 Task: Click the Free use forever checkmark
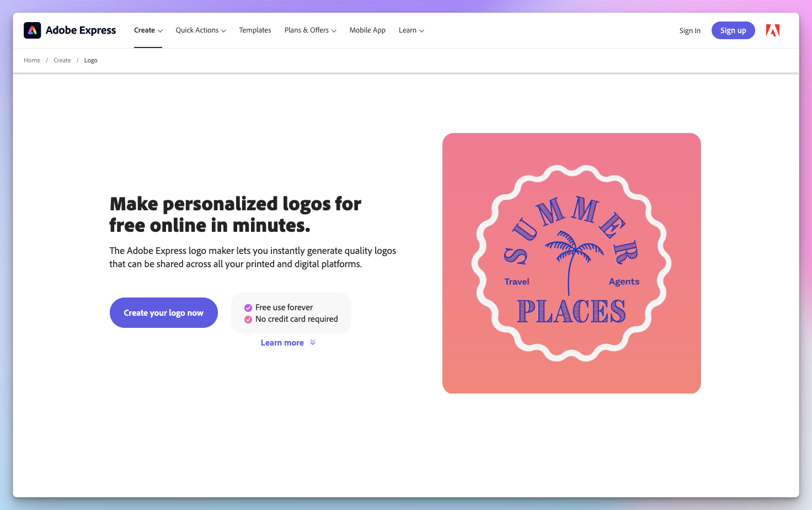[248, 308]
